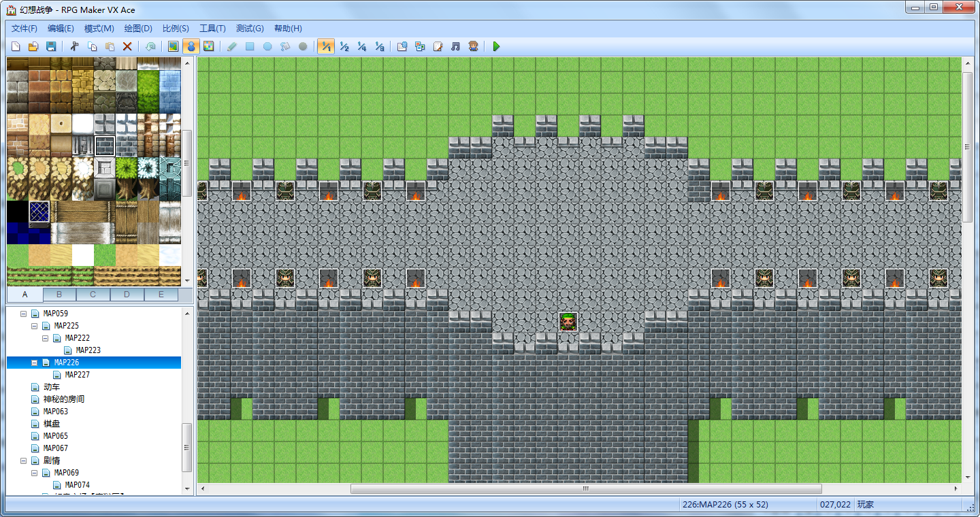Switch to tileset tab E

(x=161, y=295)
